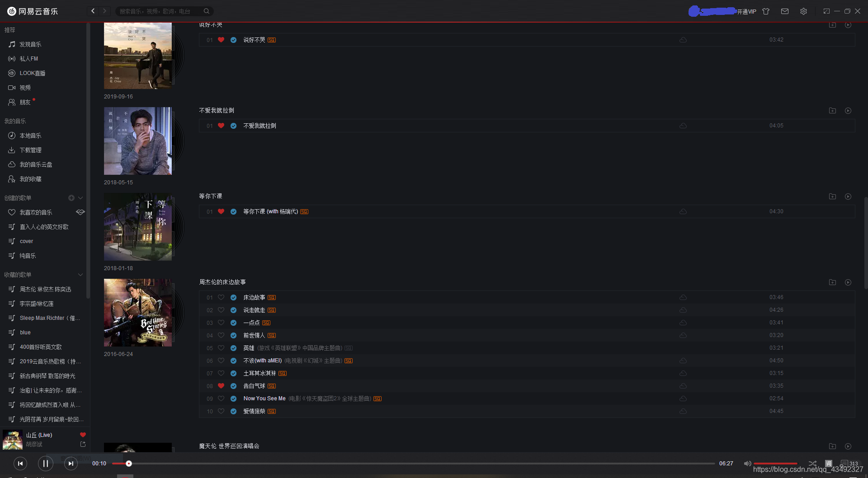The height and width of the screenshot is (478, 868).
Task: Play all of 周杰伦的床边故事 album
Action: [x=848, y=282]
